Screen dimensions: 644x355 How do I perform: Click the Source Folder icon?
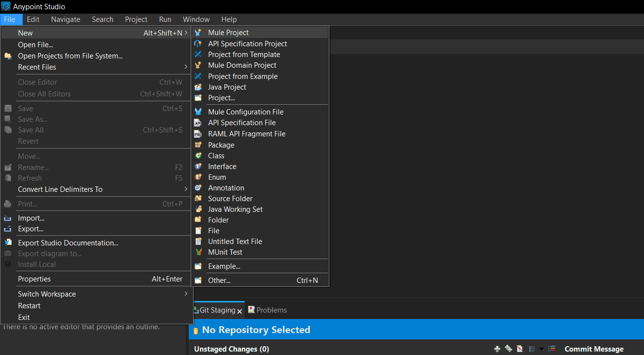coord(198,199)
